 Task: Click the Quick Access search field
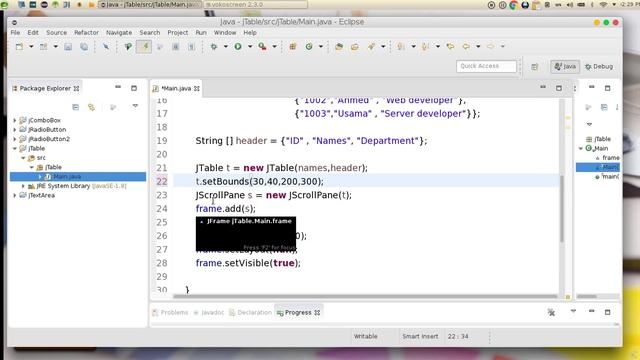486,66
